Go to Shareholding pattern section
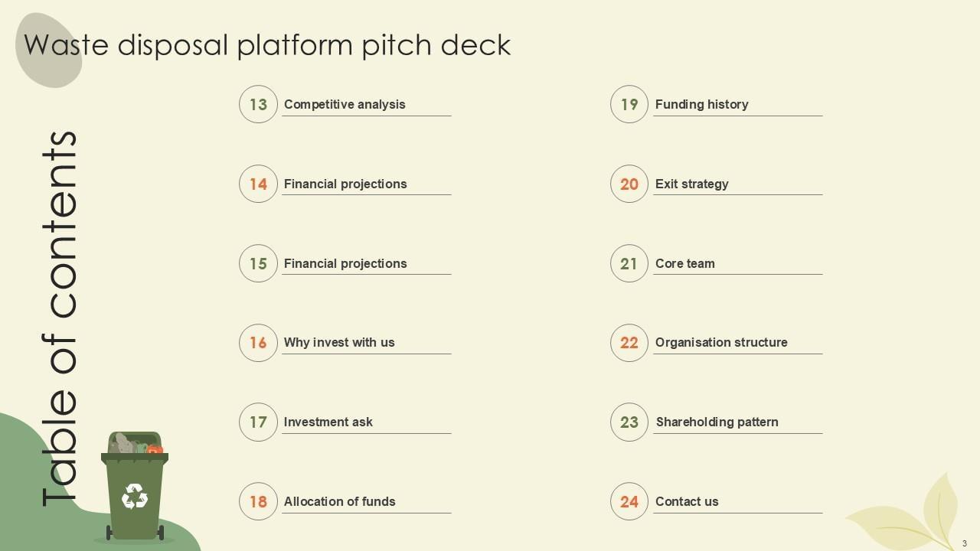Image resolution: width=980 pixels, height=551 pixels. pos(717,422)
